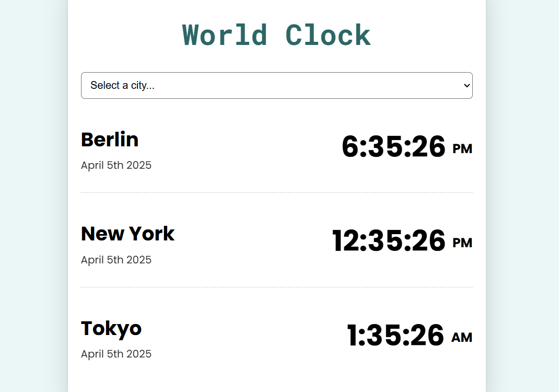Click the PM indicator for New York

click(x=462, y=244)
